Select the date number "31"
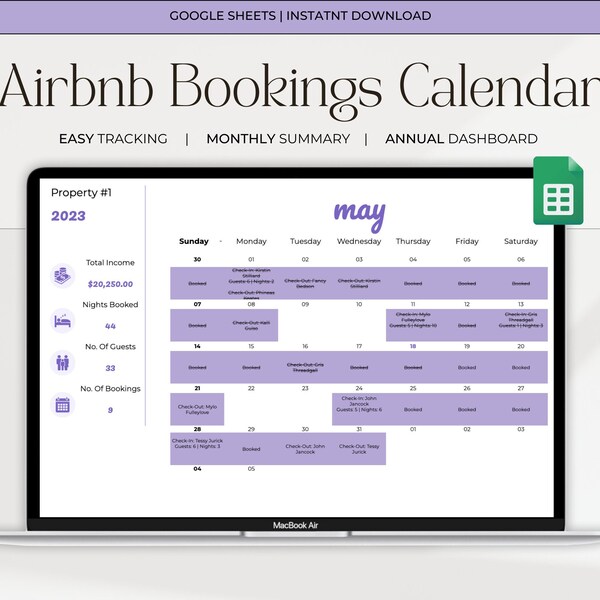 coord(359,429)
